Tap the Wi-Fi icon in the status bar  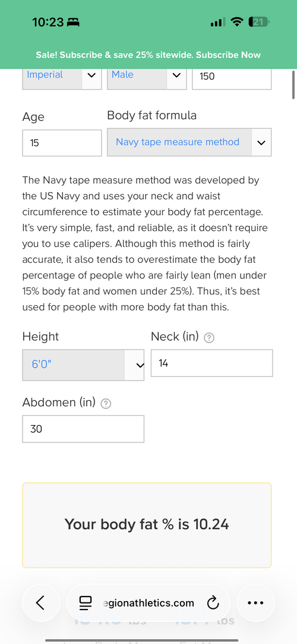236,22
